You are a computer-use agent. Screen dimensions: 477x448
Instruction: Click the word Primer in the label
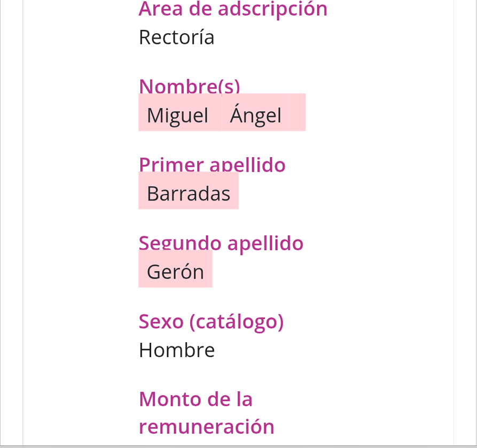pos(171,165)
